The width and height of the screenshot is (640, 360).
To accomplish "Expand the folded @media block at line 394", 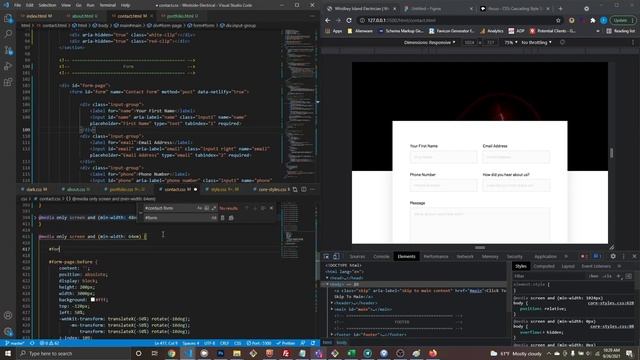I will point(35,218).
